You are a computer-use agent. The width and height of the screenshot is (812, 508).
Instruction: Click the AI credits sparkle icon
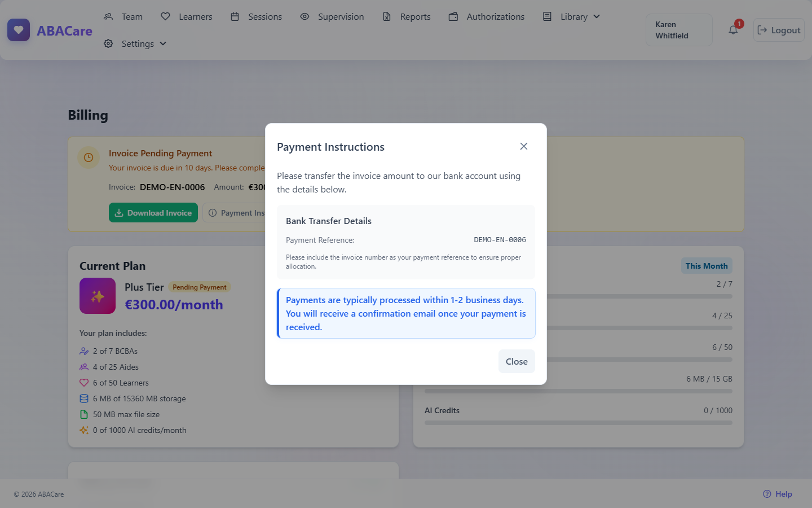click(84, 430)
